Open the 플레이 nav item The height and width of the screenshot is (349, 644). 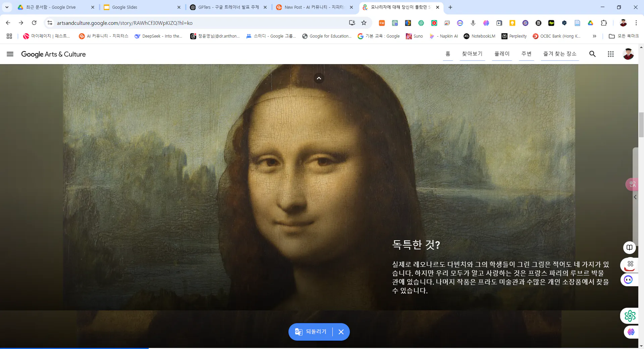click(x=502, y=54)
